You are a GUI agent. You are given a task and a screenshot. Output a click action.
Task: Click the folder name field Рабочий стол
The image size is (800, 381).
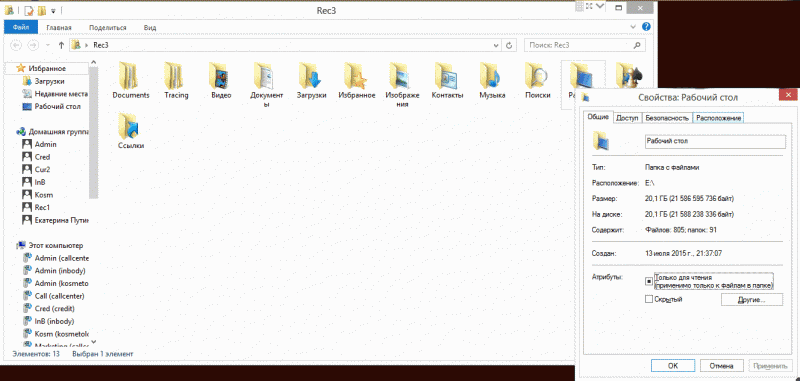[x=715, y=141]
